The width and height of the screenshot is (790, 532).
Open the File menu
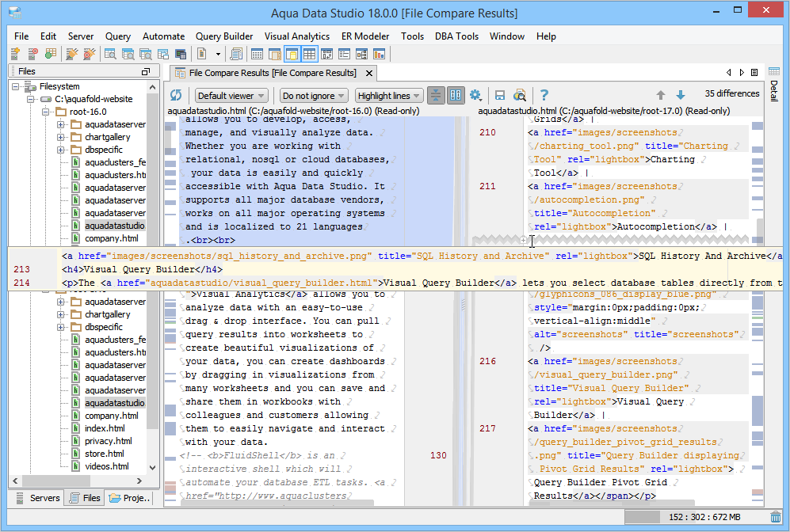[x=21, y=36]
